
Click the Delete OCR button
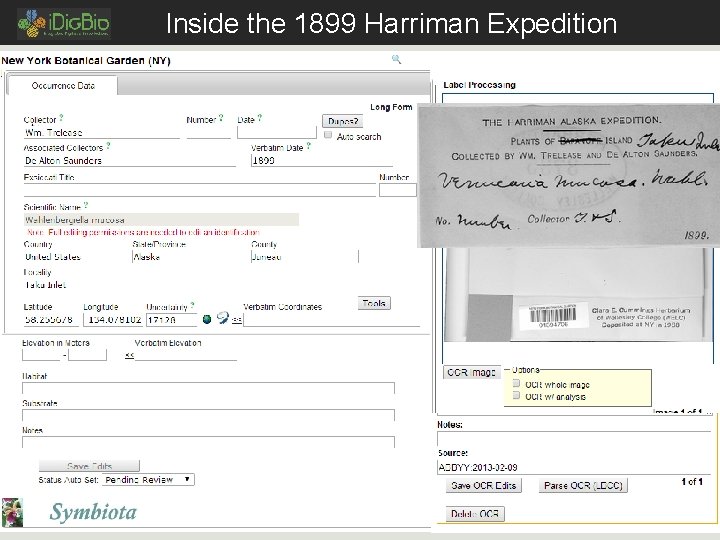click(x=475, y=514)
